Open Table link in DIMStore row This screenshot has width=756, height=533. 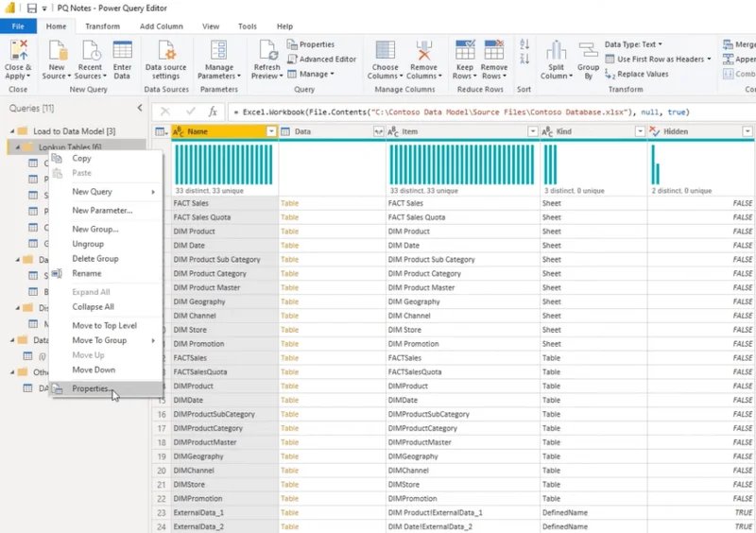pos(289,484)
